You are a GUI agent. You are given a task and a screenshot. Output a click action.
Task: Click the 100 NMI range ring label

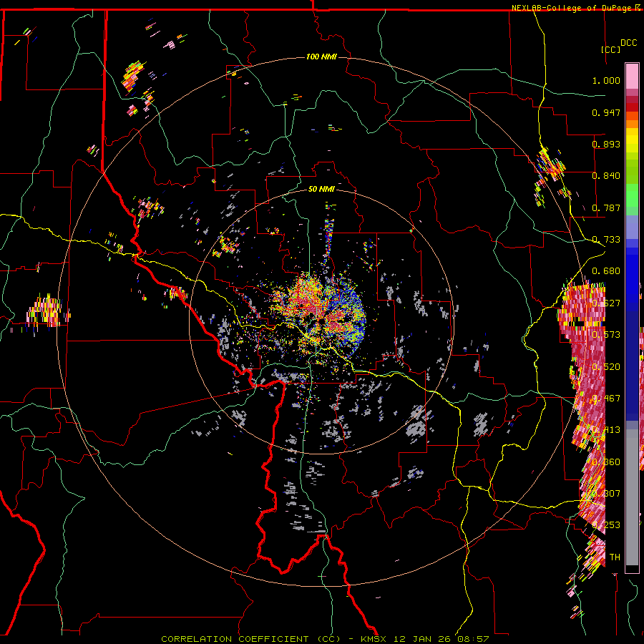[321, 57]
